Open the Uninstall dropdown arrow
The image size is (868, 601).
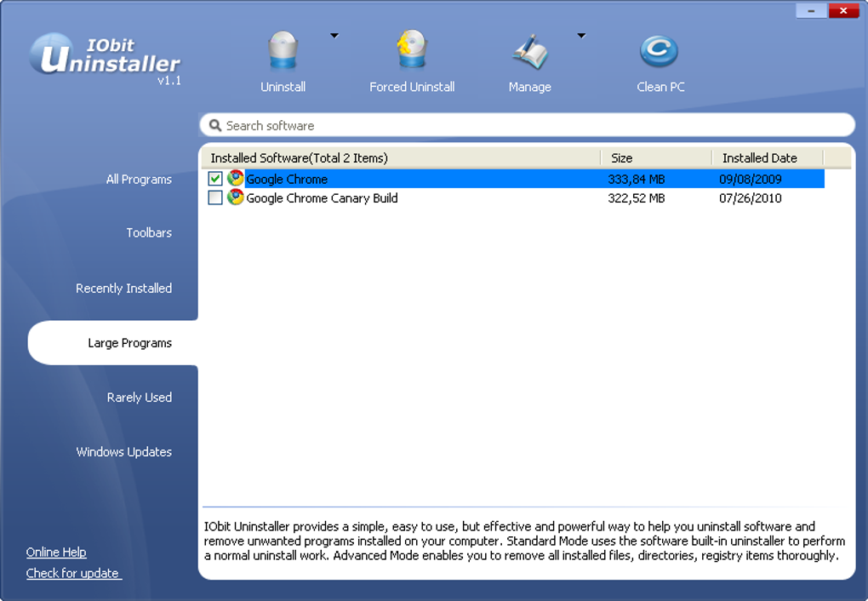click(334, 36)
